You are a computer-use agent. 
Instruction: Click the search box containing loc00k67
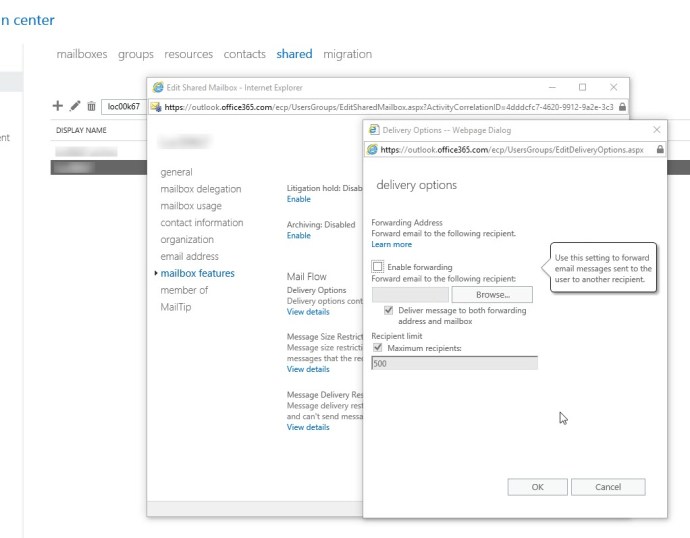click(124, 106)
